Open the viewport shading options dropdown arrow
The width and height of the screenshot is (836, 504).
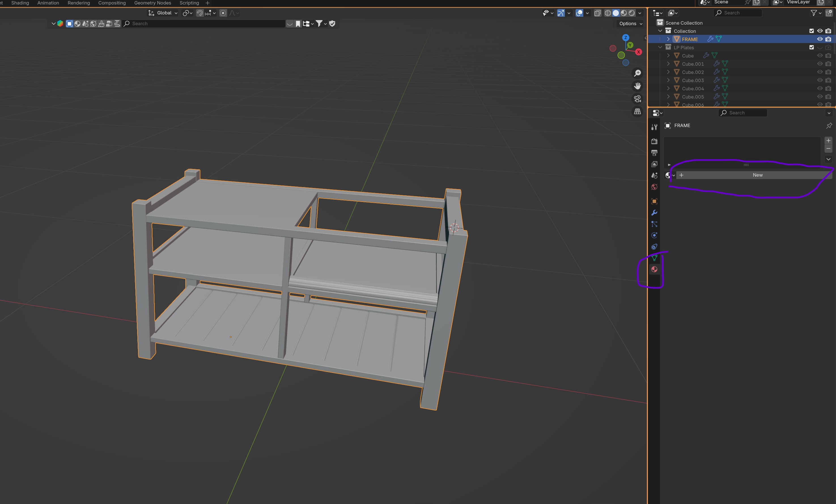click(640, 13)
